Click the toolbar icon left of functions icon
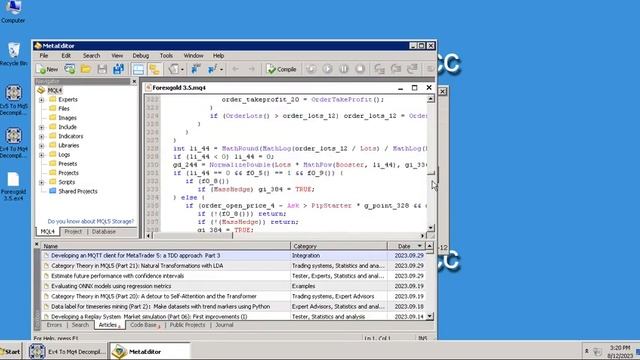Image resolution: width=640 pixels, height=360 pixels. (x=196, y=69)
